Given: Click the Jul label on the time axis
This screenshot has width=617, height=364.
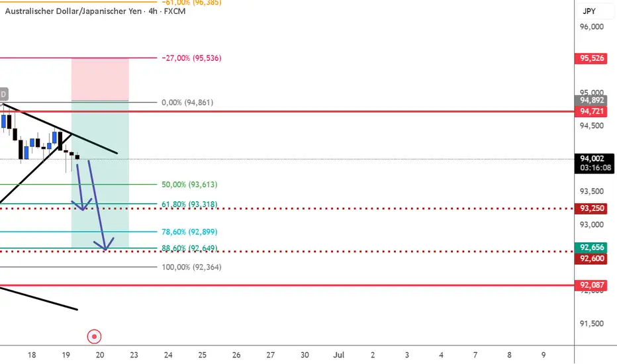Looking at the screenshot, I should (x=338, y=355).
